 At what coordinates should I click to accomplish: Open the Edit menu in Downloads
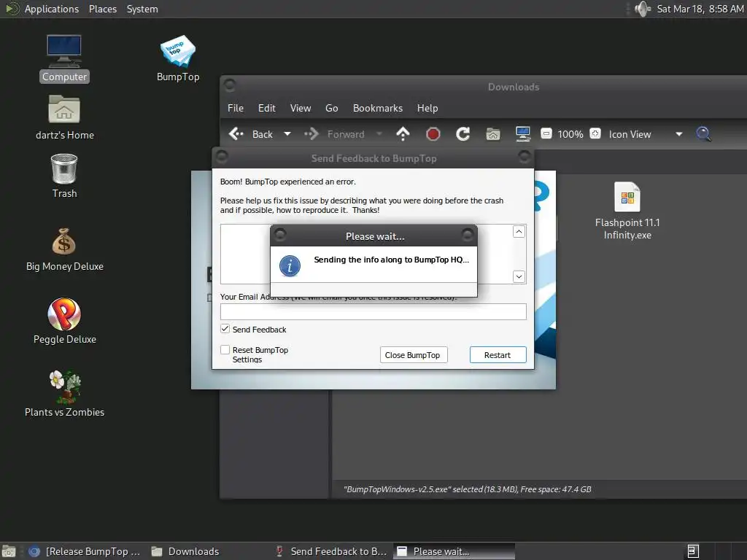coord(267,108)
